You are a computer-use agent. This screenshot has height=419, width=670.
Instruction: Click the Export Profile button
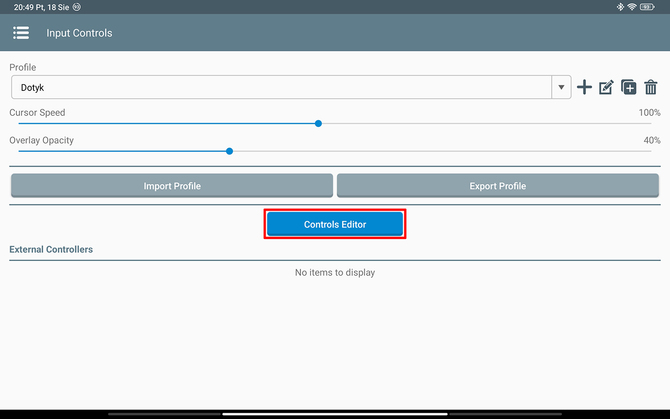coord(497,186)
